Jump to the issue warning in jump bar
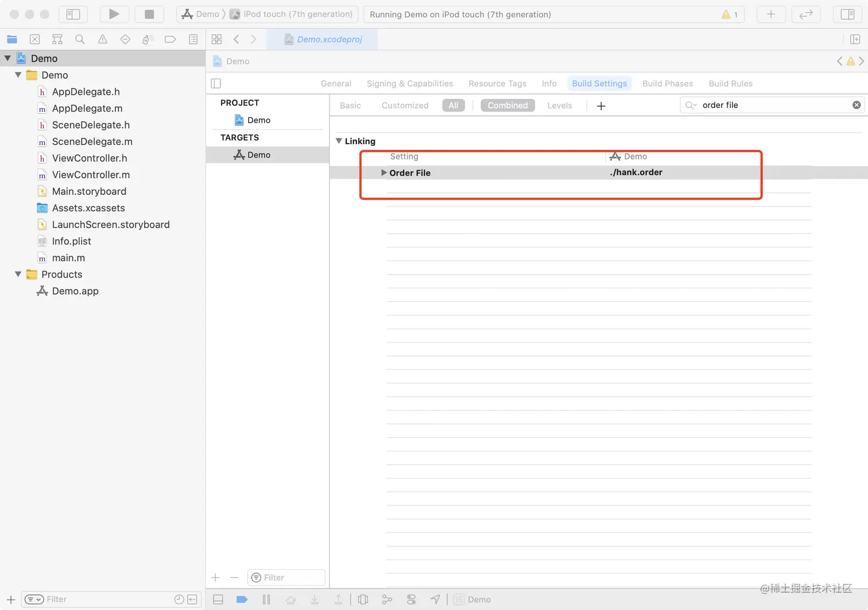Viewport: 868px width, 610px height. (851, 61)
